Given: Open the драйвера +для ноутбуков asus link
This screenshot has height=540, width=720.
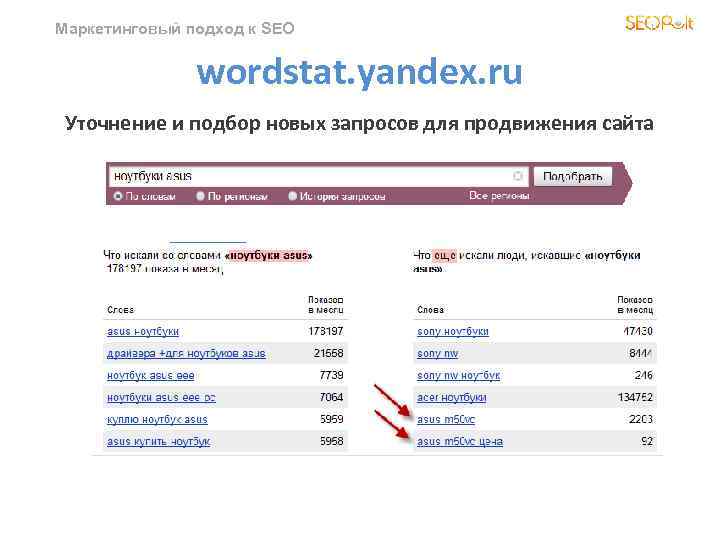Looking at the screenshot, I should (186, 354).
